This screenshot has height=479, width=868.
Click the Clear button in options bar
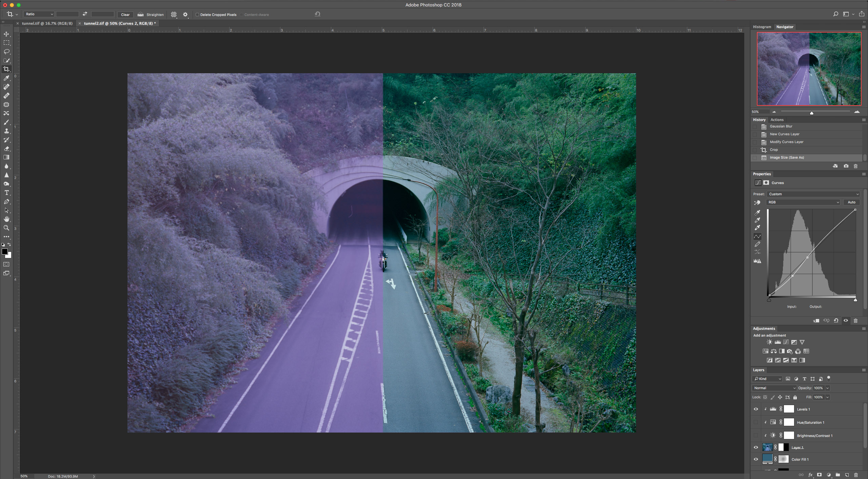(125, 15)
